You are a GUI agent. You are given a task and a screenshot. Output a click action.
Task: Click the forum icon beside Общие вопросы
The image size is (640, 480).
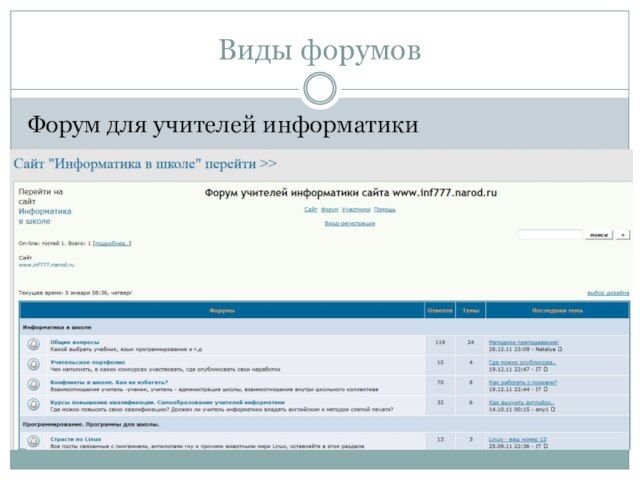click(34, 345)
